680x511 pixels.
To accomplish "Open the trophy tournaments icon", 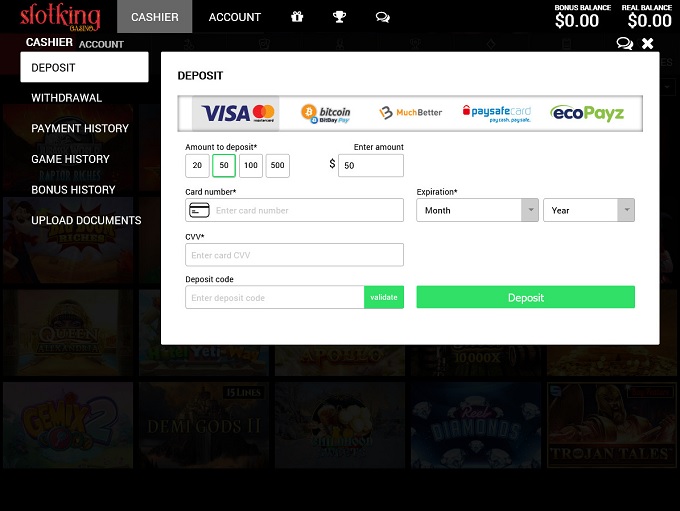I will coord(339,17).
